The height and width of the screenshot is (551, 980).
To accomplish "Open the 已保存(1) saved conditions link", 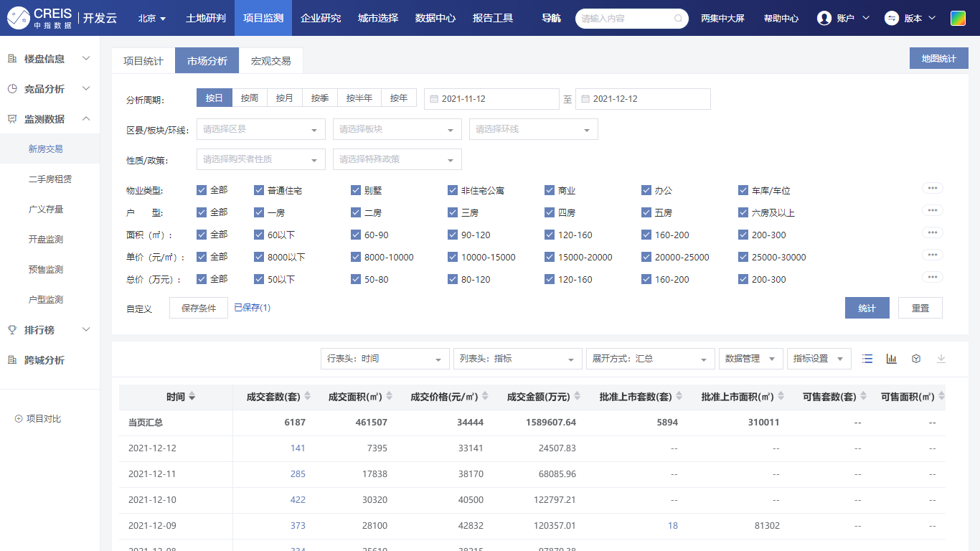I will tap(252, 308).
